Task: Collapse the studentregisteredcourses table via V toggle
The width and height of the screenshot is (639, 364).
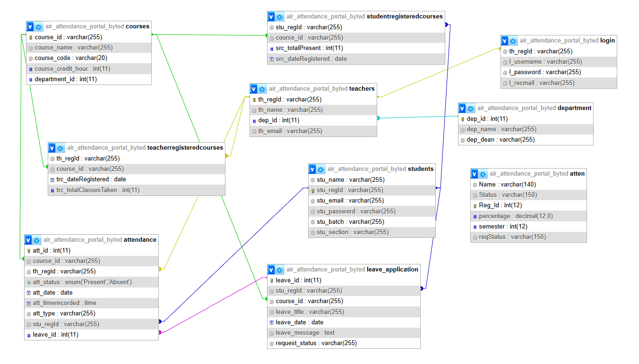Action: pyautogui.click(x=271, y=17)
